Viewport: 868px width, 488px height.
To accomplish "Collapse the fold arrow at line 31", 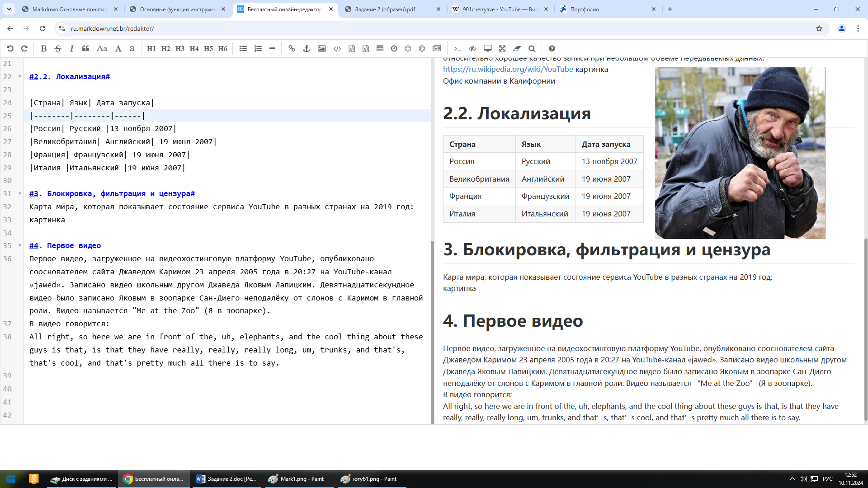I will pos(20,193).
